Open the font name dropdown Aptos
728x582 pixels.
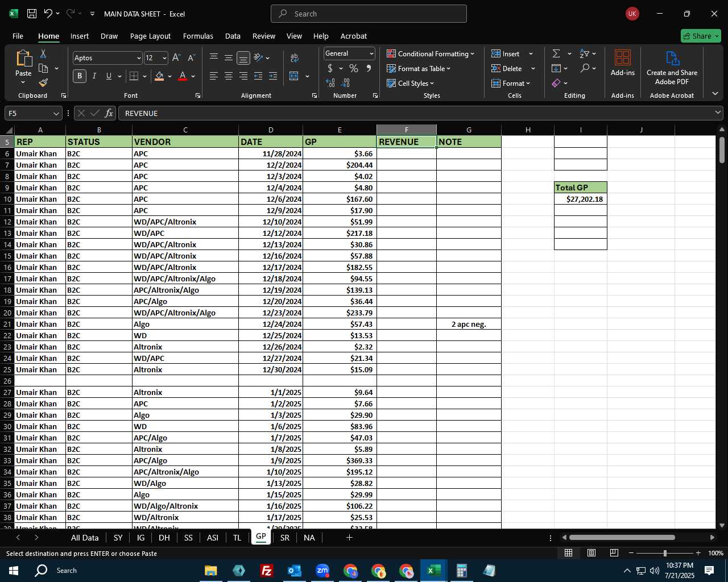click(138, 58)
